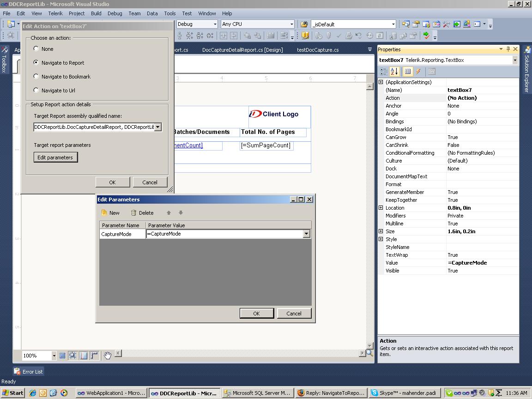The width and height of the screenshot is (532, 399).
Task: Show the Properties list view icon
Action: click(x=408, y=72)
